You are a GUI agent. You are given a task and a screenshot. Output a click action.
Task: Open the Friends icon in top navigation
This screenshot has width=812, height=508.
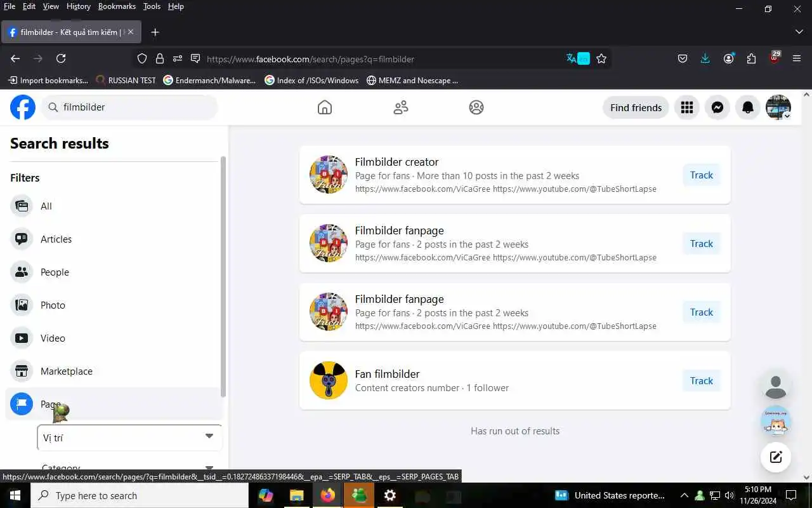click(401, 107)
